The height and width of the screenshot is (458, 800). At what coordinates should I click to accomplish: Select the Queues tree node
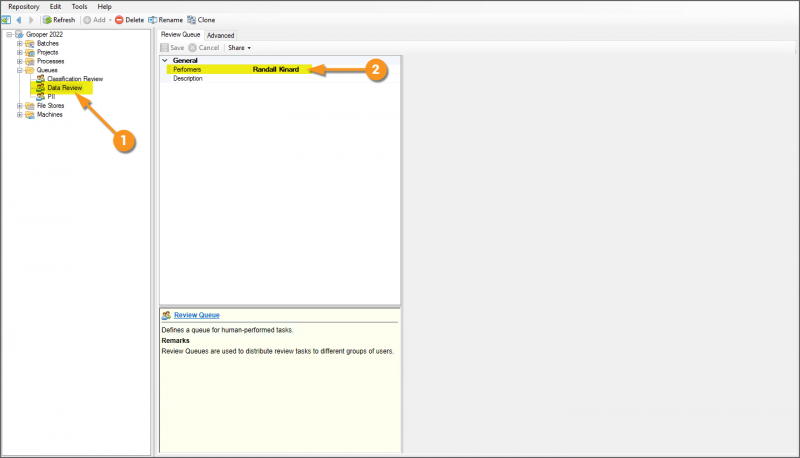pos(47,70)
